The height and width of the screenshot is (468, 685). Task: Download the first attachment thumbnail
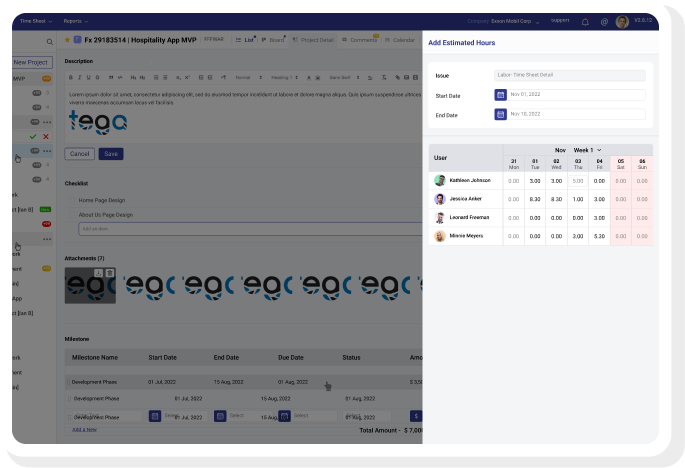click(99, 273)
